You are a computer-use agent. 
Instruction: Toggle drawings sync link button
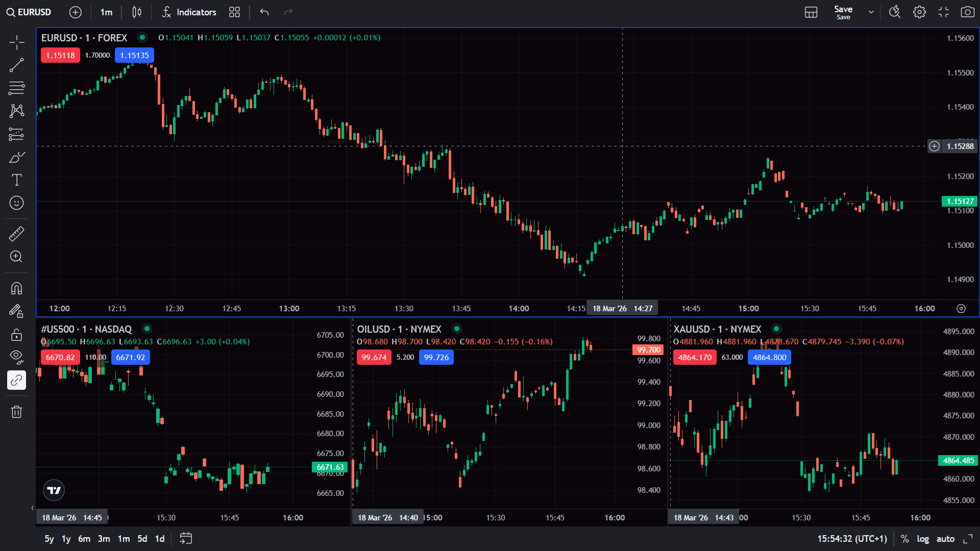click(17, 380)
